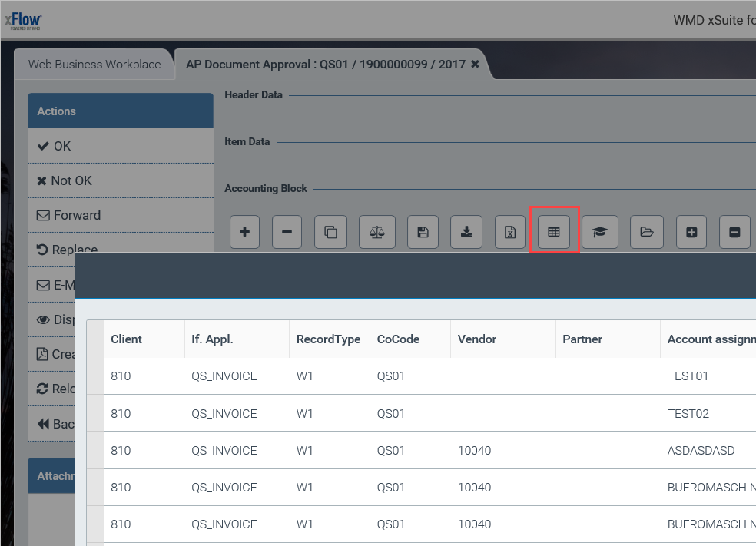Click the copy row icon

coord(330,232)
